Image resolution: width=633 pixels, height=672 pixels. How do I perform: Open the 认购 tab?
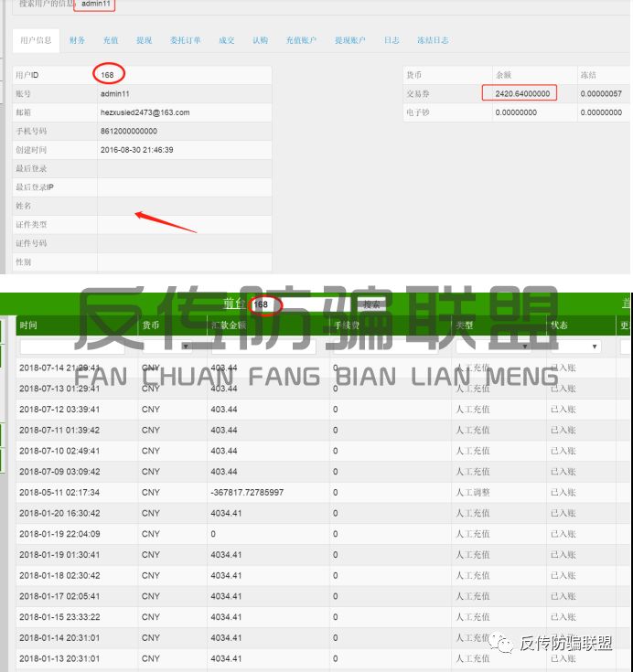point(261,40)
